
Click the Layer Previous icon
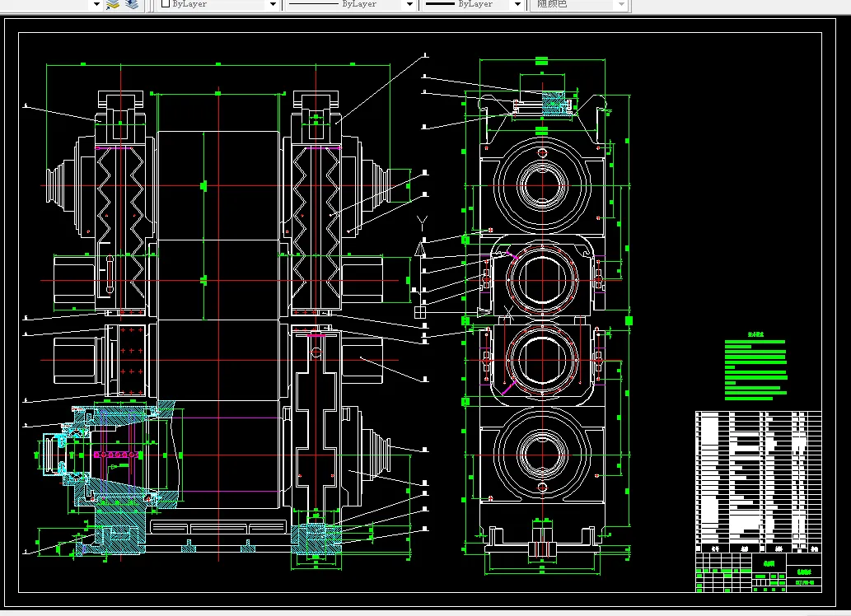coord(131,5)
